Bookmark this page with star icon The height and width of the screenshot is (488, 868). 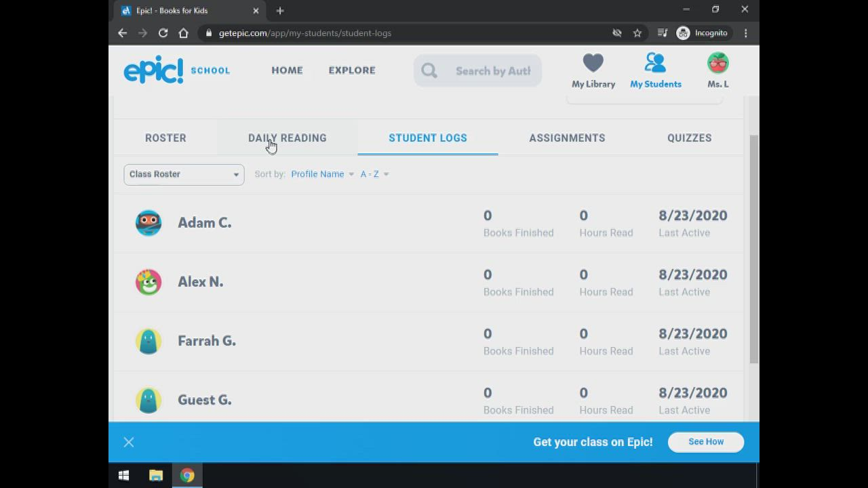point(637,33)
